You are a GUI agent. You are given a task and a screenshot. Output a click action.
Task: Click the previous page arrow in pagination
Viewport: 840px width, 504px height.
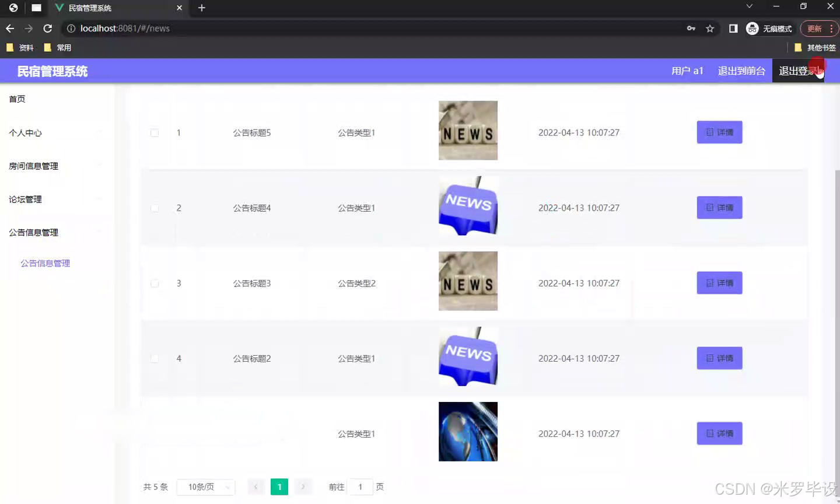coord(256,487)
